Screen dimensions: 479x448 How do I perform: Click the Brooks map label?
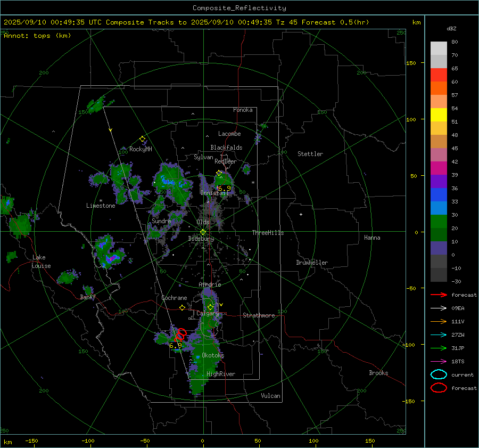click(x=378, y=373)
